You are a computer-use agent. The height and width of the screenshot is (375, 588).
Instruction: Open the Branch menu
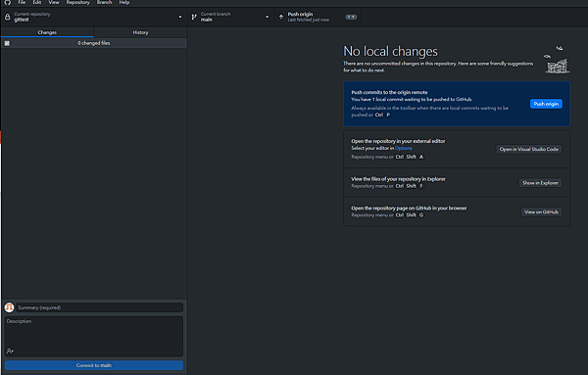(x=104, y=2)
